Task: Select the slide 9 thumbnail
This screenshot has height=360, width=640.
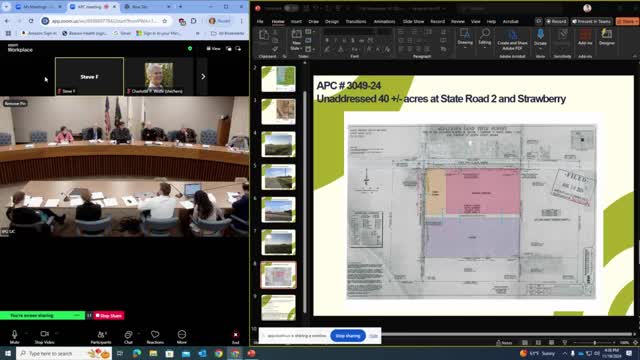Action: pos(278,307)
